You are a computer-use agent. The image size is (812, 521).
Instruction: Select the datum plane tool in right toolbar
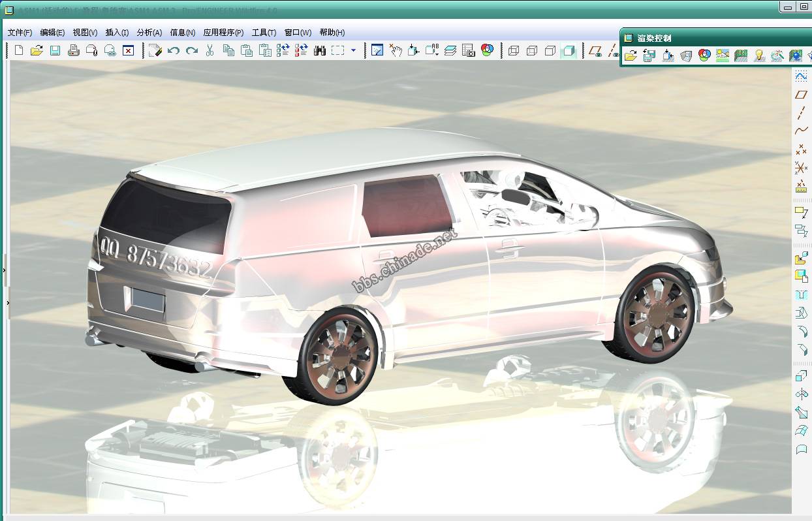click(x=801, y=95)
